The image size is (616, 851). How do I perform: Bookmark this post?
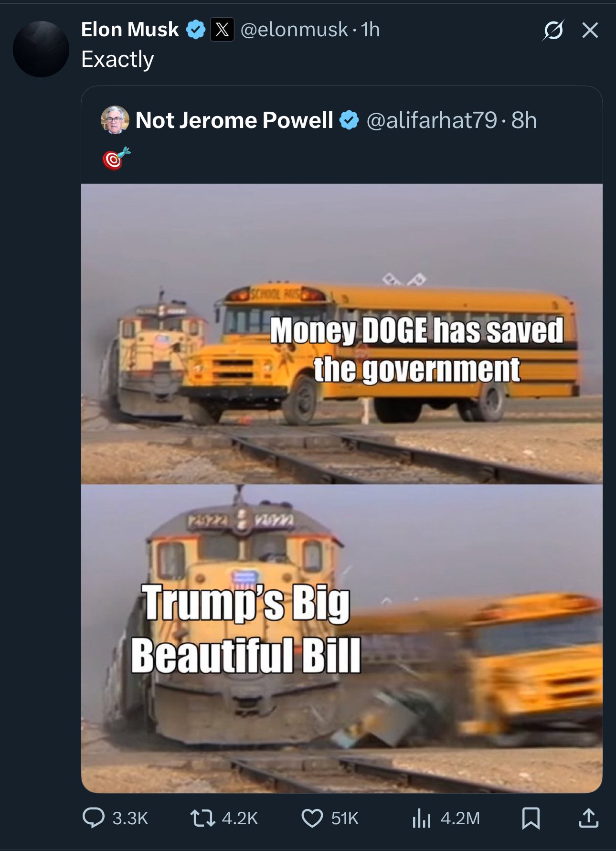coord(531,818)
